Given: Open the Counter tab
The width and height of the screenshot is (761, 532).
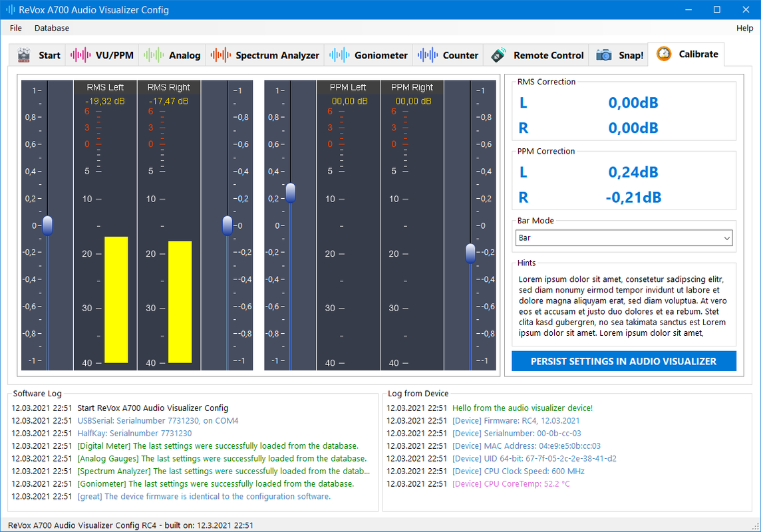Looking at the screenshot, I should click(x=448, y=55).
